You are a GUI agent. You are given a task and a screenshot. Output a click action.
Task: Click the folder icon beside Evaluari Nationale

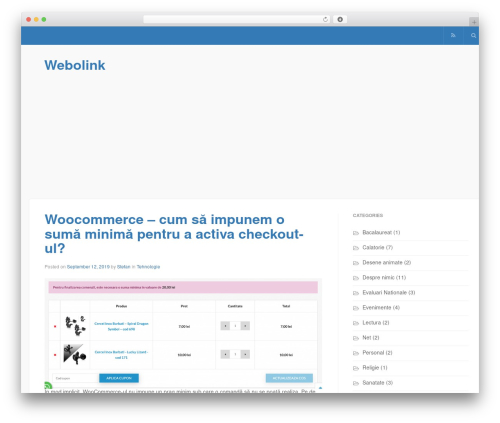(x=356, y=293)
